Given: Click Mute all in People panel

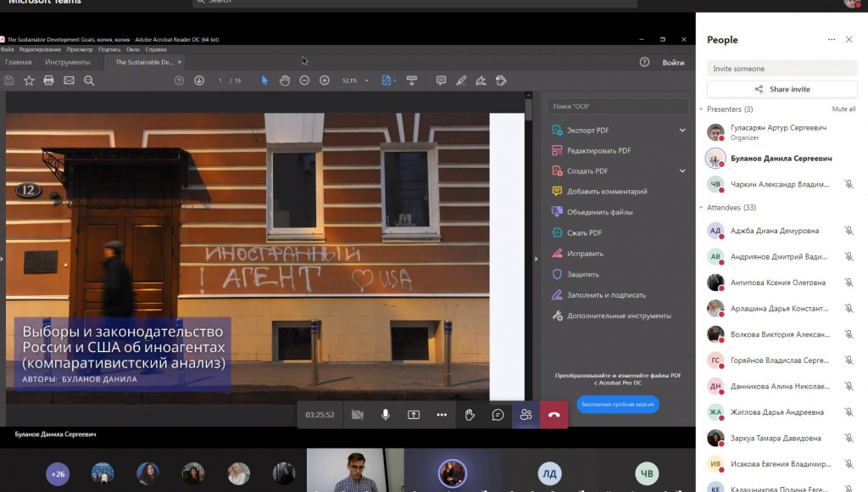Looking at the screenshot, I should (x=843, y=109).
